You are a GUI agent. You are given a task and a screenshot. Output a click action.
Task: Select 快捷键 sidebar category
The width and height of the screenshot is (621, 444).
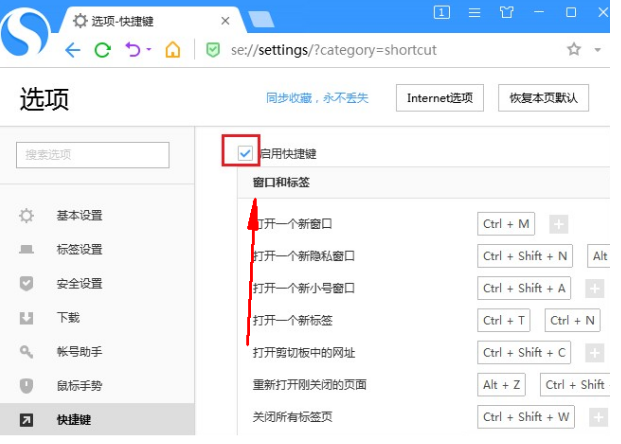pyautogui.click(x=97, y=419)
